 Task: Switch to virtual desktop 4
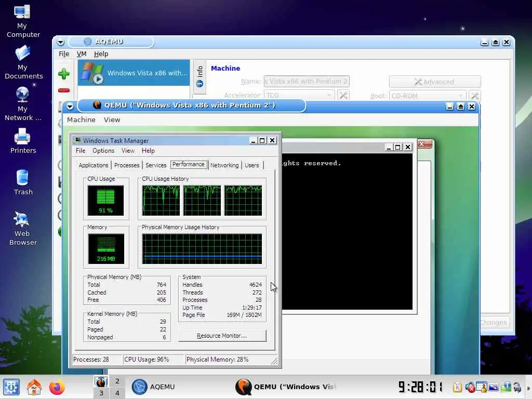click(x=117, y=393)
